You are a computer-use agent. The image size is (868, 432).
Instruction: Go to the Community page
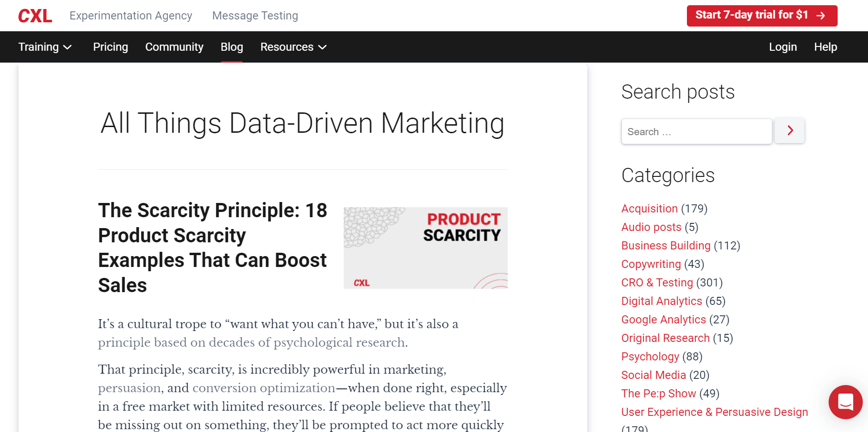point(174,47)
